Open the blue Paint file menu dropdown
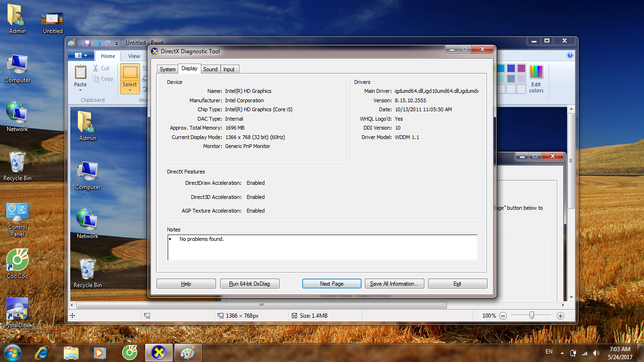The image size is (644, 362). 81,56
